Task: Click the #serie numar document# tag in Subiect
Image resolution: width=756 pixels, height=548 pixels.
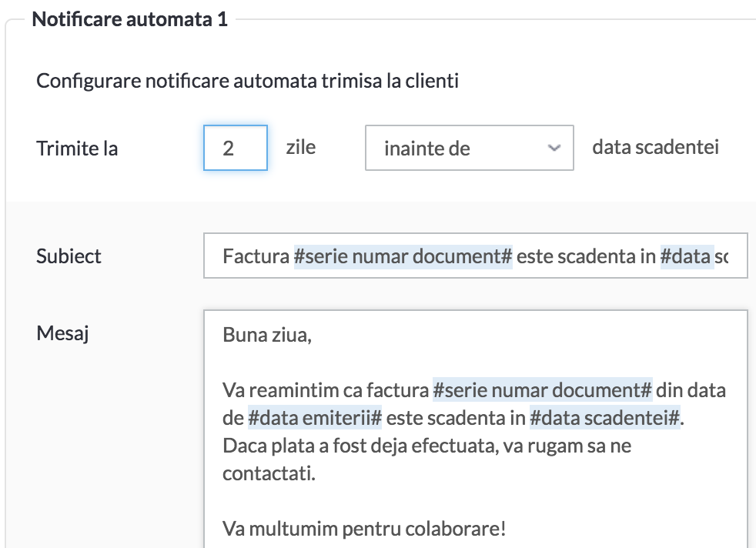Action: pos(403,256)
